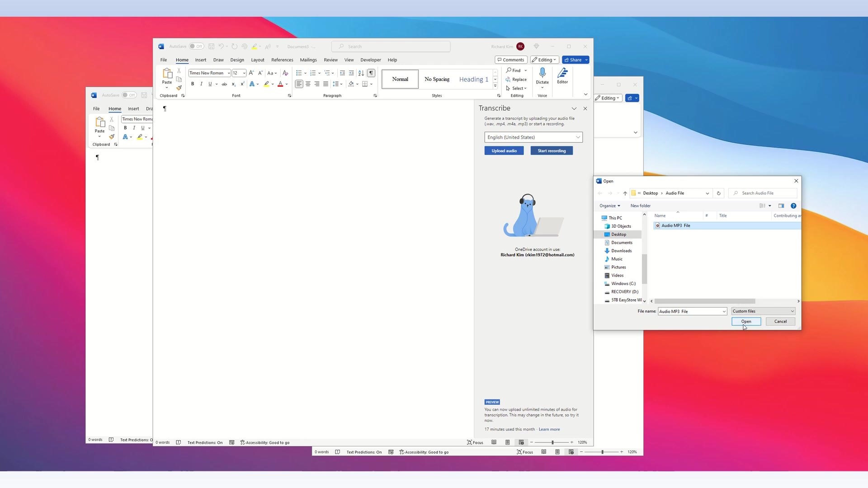Image resolution: width=868 pixels, height=488 pixels.
Task: Switch to the Layout ribbon tab
Action: coord(258,60)
